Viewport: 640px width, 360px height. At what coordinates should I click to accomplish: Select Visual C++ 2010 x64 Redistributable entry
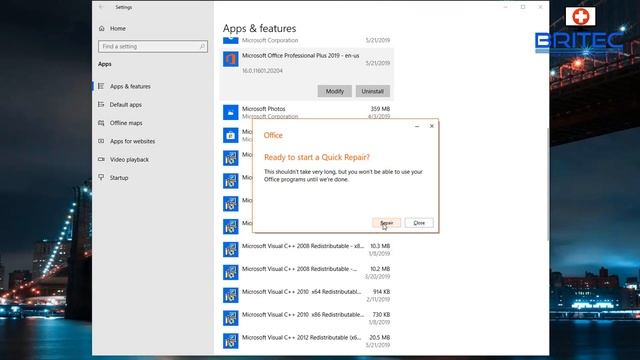point(306,295)
